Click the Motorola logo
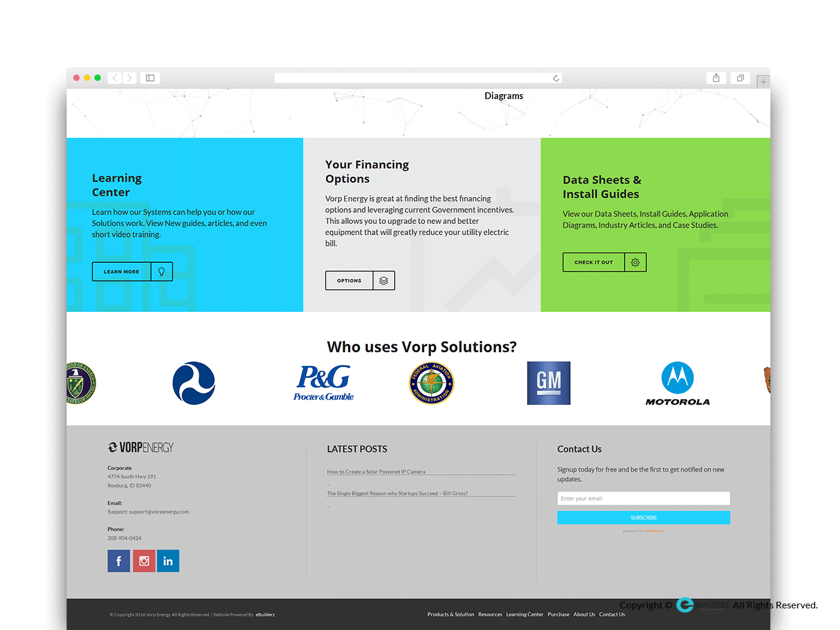Viewport: 840px width, 630px height. click(x=677, y=384)
